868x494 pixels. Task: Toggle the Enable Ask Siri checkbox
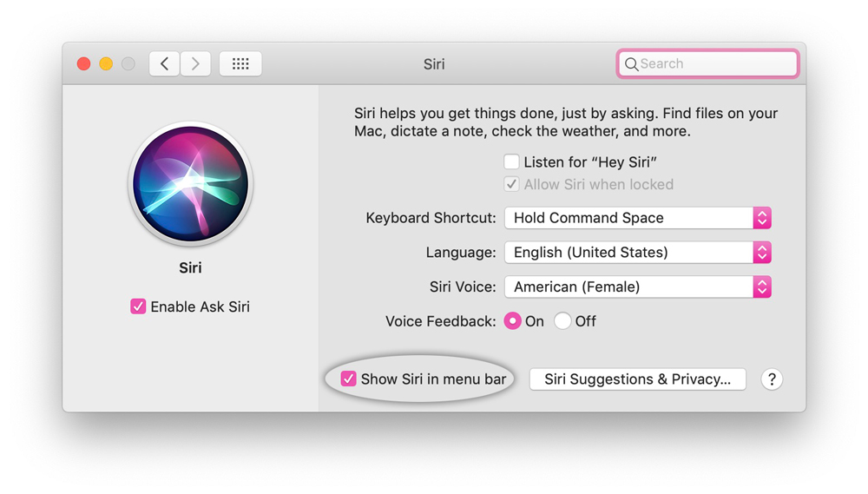[138, 306]
